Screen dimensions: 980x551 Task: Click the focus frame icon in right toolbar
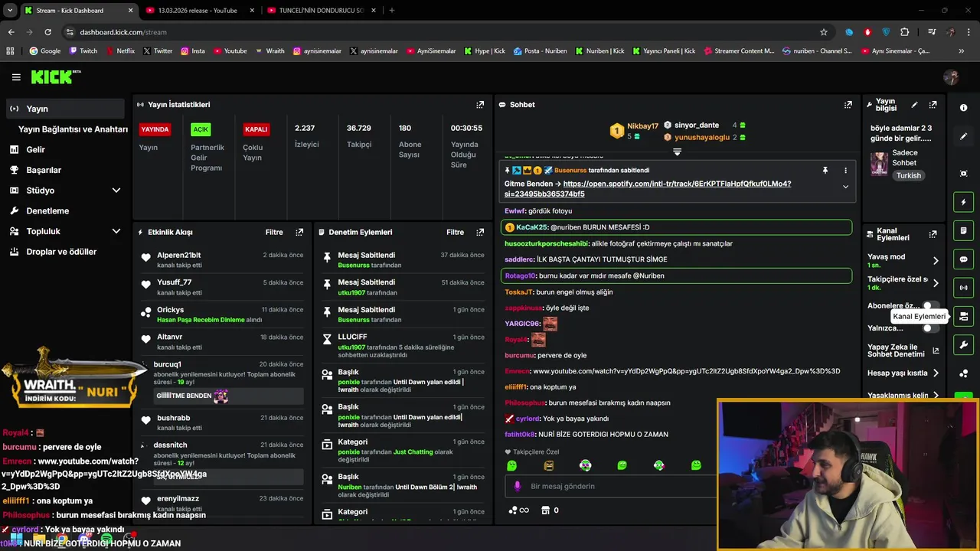pos(963,174)
